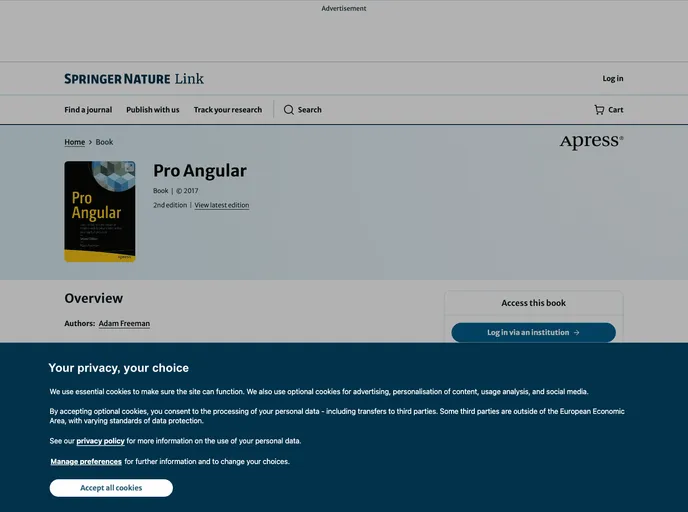The height and width of the screenshot is (512, 688).
Task: Click the shopping cart icon
Action: click(x=599, y=110)
